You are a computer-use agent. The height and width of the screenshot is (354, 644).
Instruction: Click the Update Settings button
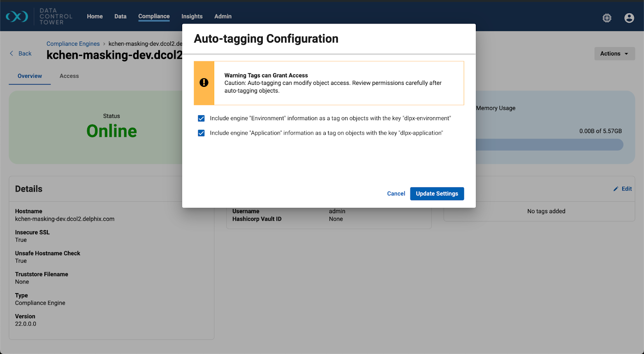[x=437, y=193]
